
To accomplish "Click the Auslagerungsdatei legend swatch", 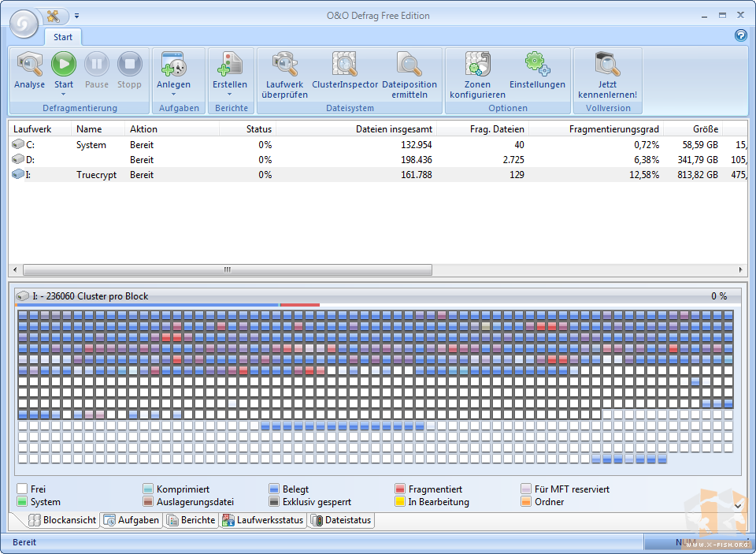I will (148, 501).
